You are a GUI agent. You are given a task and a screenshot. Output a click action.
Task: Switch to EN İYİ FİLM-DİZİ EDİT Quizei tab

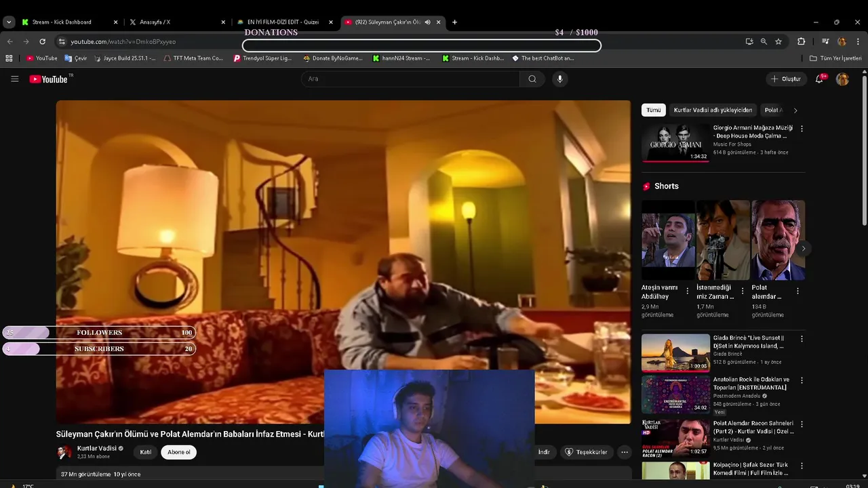click(284, 22)
